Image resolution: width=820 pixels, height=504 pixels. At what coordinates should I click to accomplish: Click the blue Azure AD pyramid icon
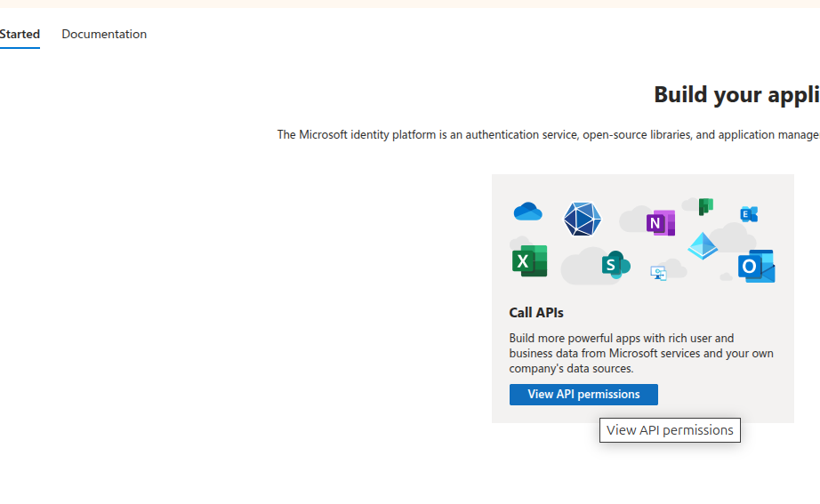[703, 246]
